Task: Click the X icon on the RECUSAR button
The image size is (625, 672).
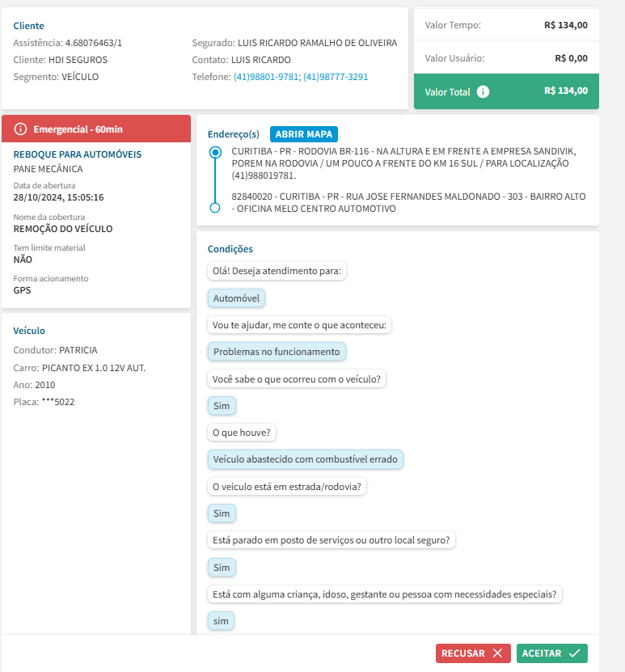Action: click(497, 653)
